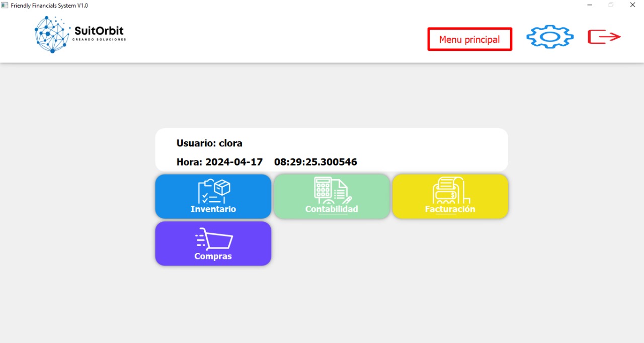Open the settings gear icon
The height and width of the screenshot is (343, 644).
tap(550, 37)
